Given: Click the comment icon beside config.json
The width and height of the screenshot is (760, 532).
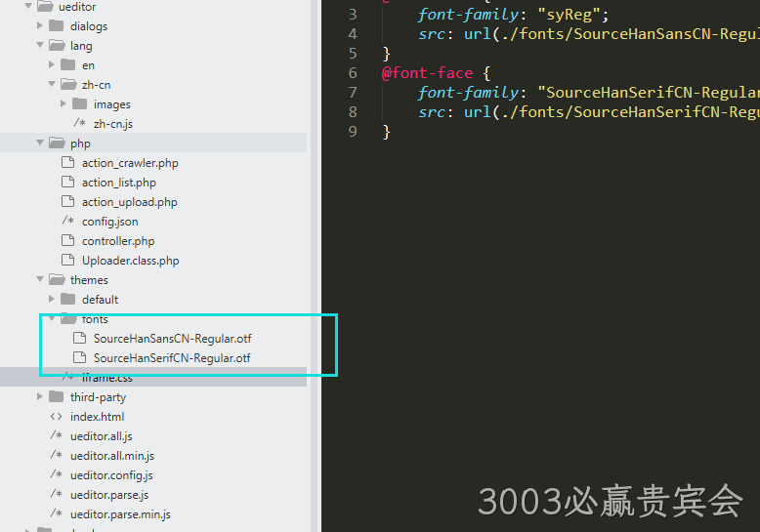Looking at the screenshot, I should 67,221.
